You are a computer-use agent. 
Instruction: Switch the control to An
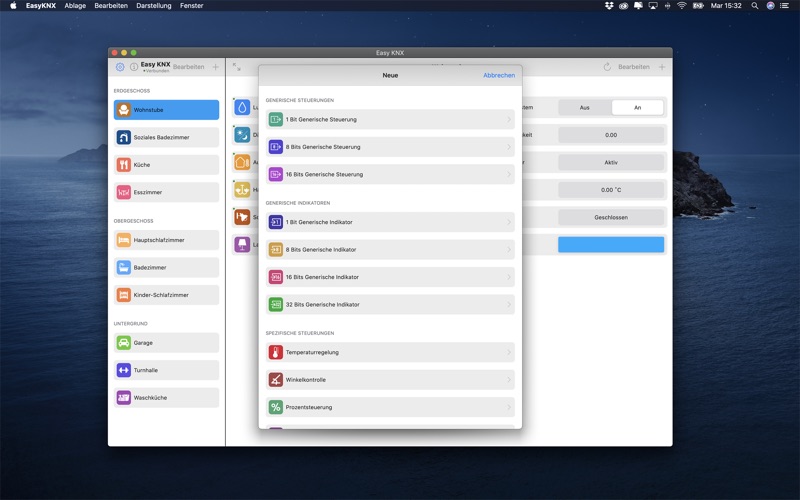coord(637,108)
